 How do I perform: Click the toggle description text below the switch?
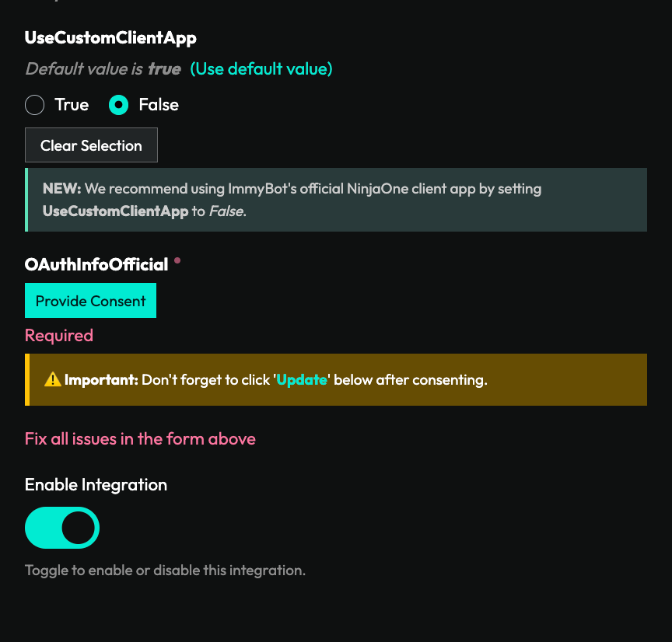coord(166,570)
